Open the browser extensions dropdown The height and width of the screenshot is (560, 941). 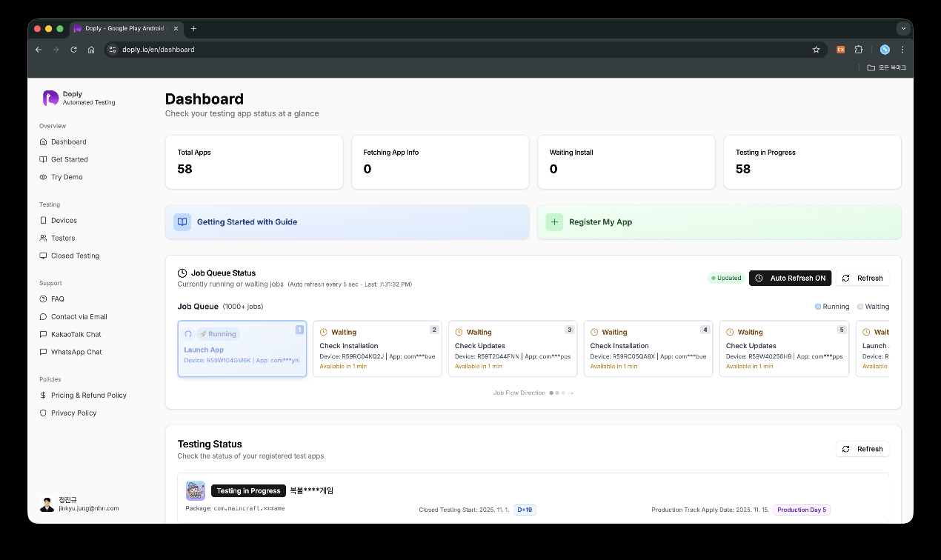(x=858, y=50)
